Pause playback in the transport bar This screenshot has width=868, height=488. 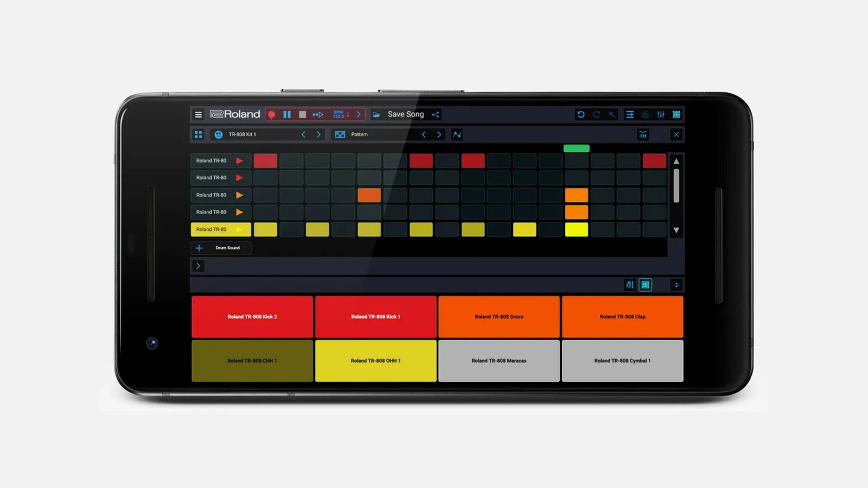click(287, 114)
